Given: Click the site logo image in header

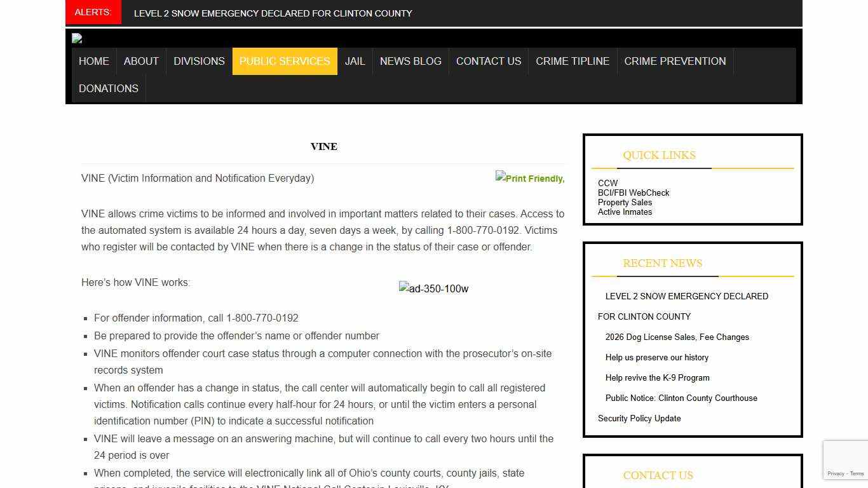Looking at the screenshot, I should point(77,38).
